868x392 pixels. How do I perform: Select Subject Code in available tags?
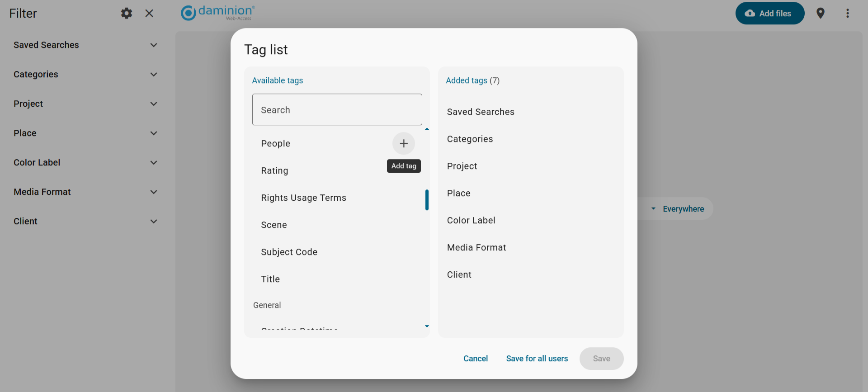pyautogui.click(x=289, y=252)
